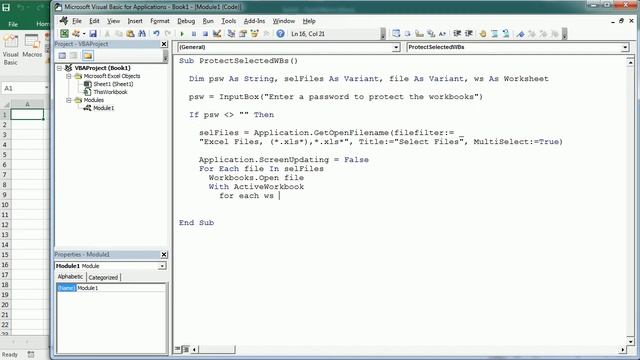Screen dimensions: 640x360
Task: Switch to the Alphabetic properties tab
Action: (x=70, y=277)
